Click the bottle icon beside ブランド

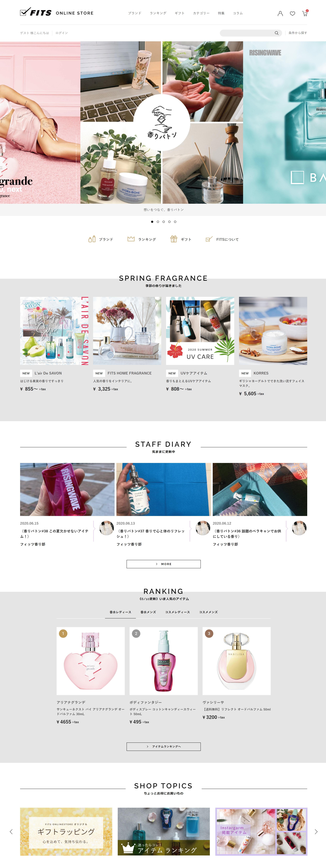(92, 239)
